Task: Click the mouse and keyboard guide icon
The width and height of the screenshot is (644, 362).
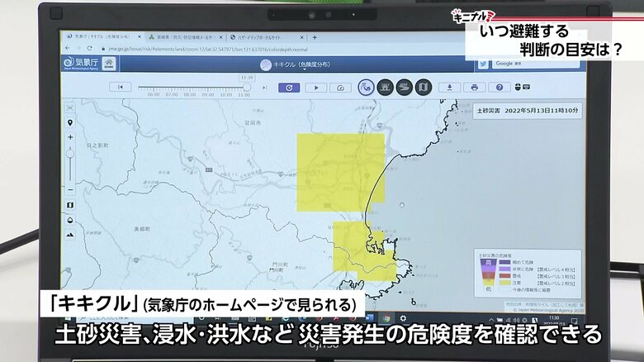Action: click(x=522, y=88)
